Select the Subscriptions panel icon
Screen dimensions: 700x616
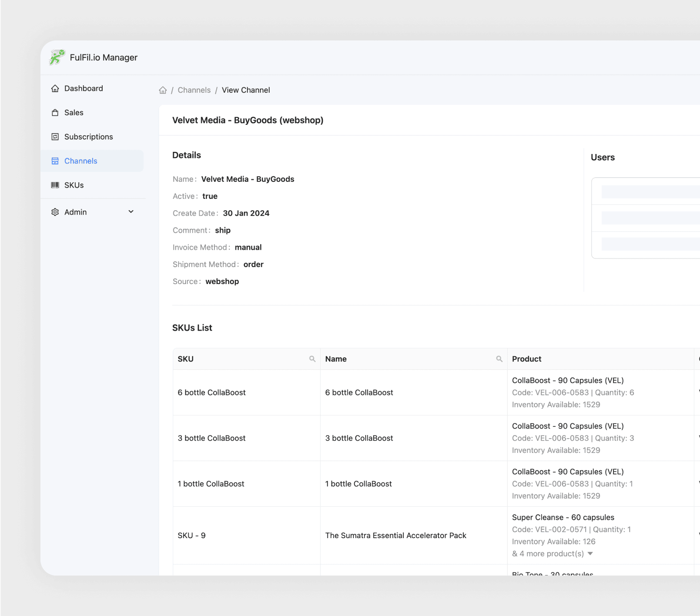(x=55, y=137)
